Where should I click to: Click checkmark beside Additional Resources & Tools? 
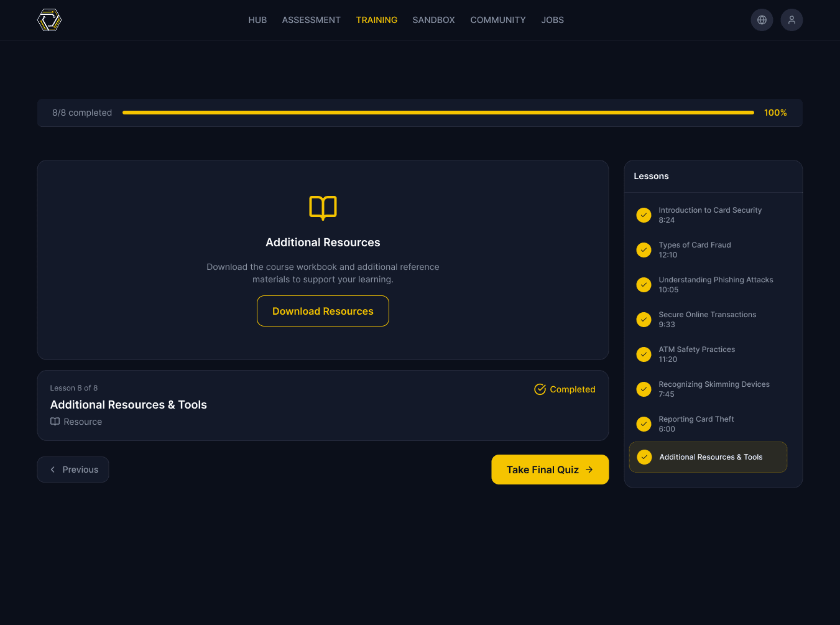(644, 457)
